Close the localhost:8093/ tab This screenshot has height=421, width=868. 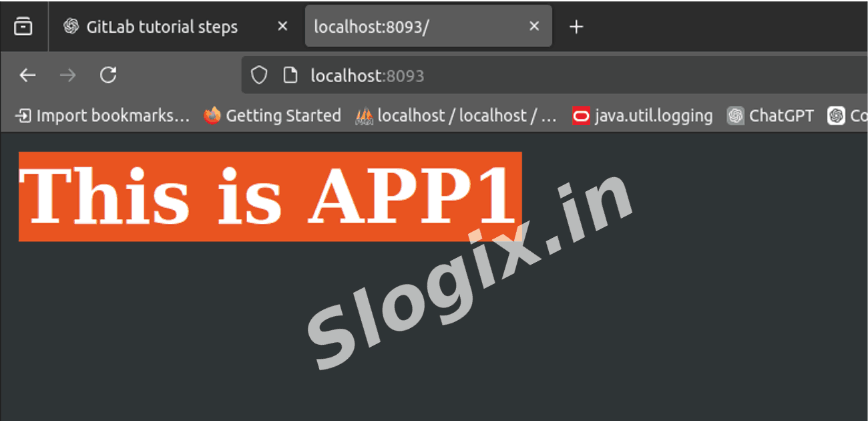(x=534, y=27)
